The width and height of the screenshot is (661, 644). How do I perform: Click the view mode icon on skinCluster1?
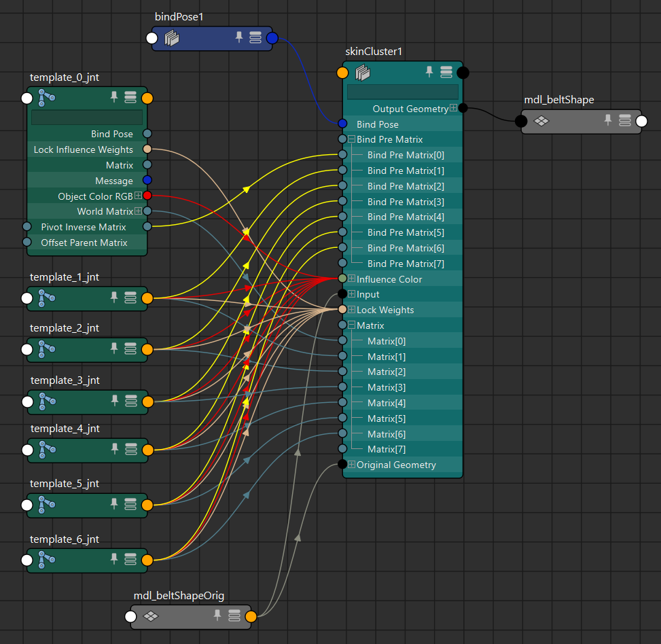coord(446,73)
